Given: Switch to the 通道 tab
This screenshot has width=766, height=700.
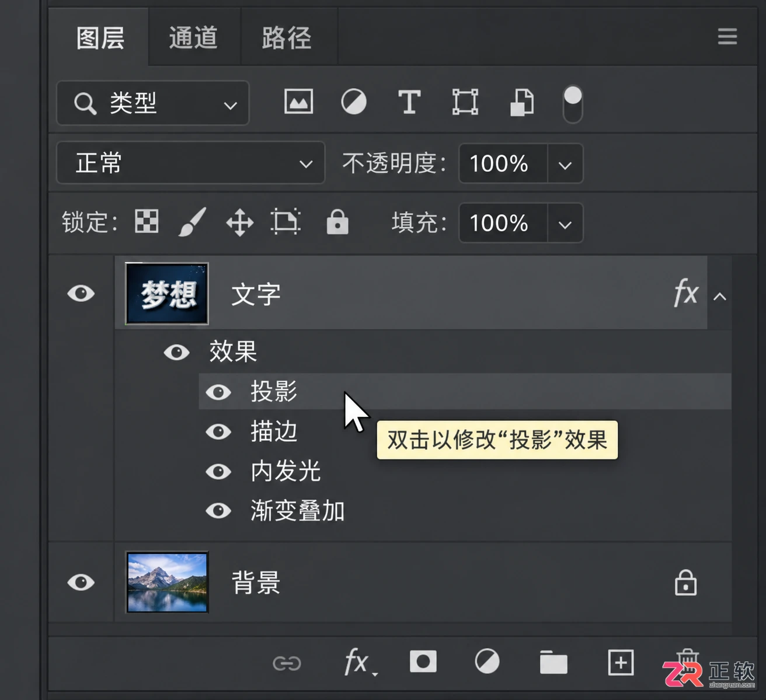Looking at the screenshot, I should point(193,38).
